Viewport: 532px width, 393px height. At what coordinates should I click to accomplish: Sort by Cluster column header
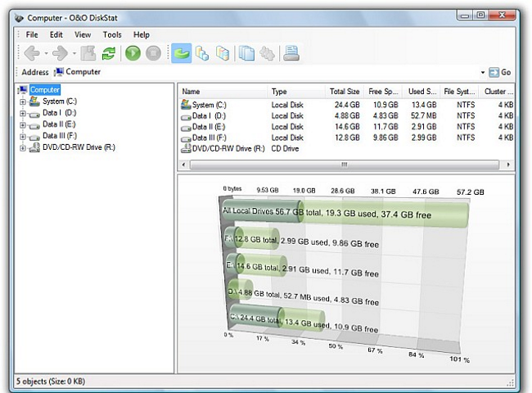pos(497,92)
